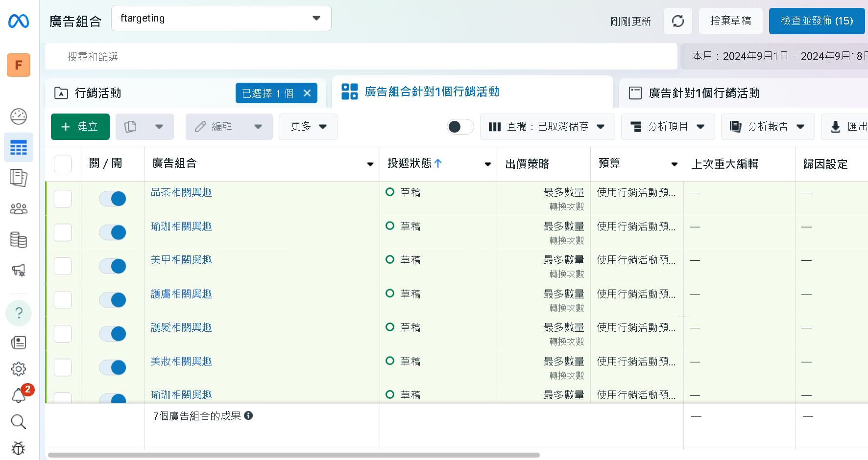Click the 上次重大編輯 column header
868x460 pixels.
[x=725, y=164]
